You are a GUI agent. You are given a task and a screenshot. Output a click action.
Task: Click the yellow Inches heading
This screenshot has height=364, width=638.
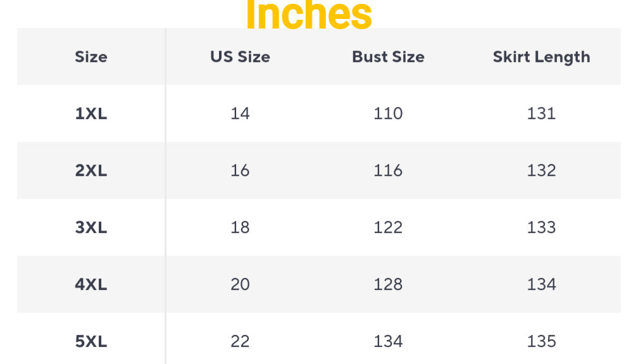[309, 15]
